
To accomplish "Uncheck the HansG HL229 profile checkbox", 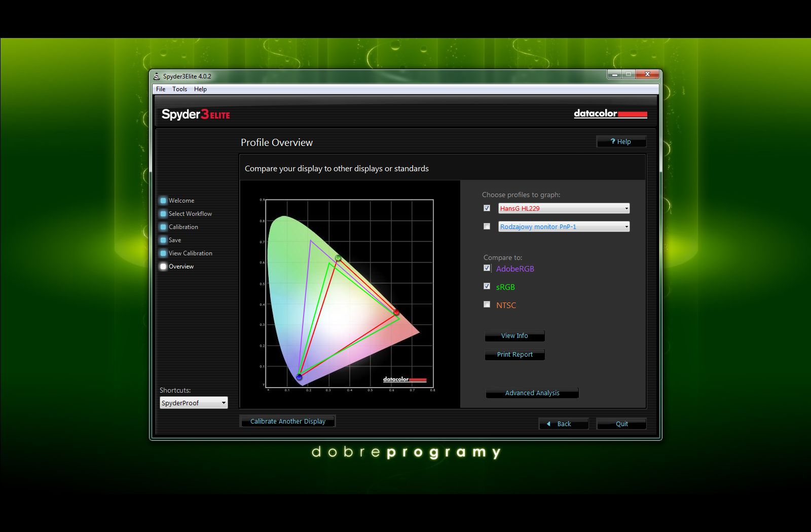I will coord(487,208).
